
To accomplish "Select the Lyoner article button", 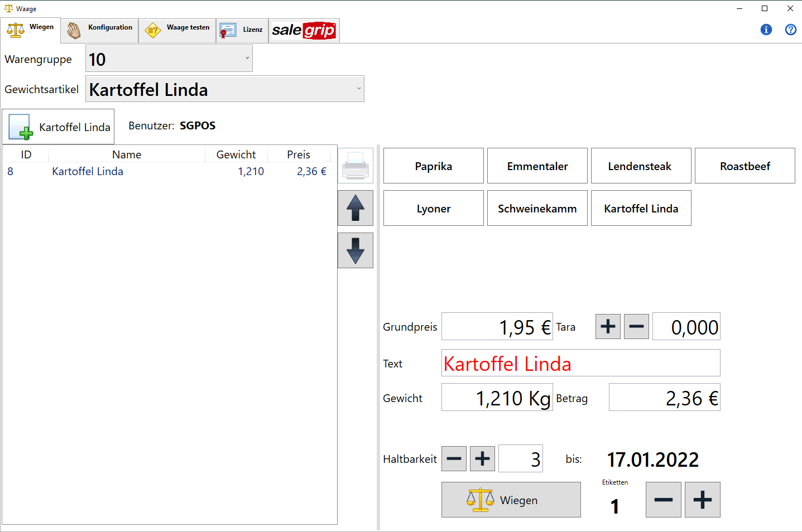I will tap(434, 208).
